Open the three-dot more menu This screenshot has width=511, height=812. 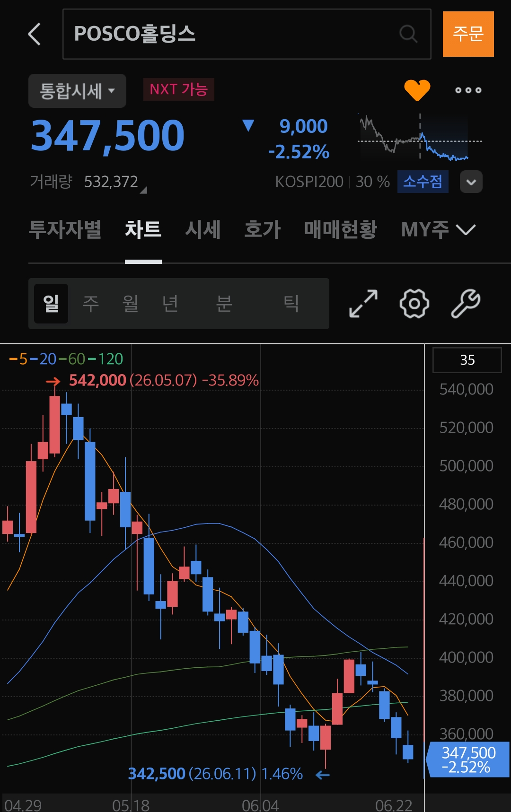click(x=468, y=90)
